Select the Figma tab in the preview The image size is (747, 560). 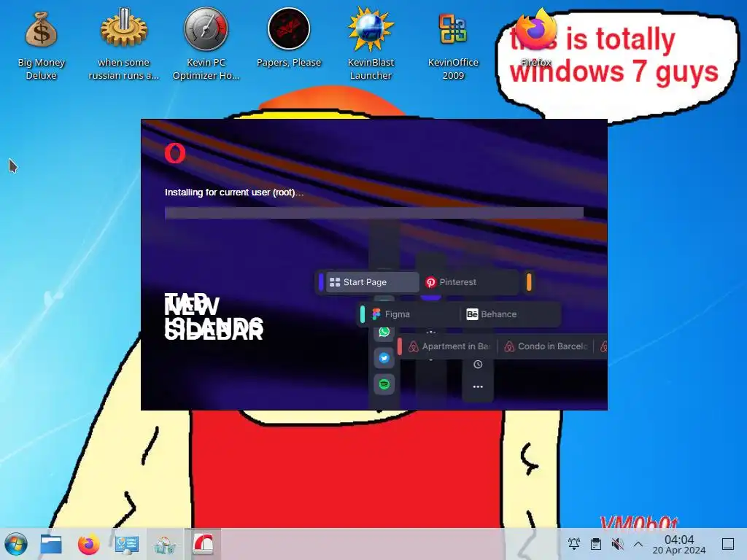(413, 314)
